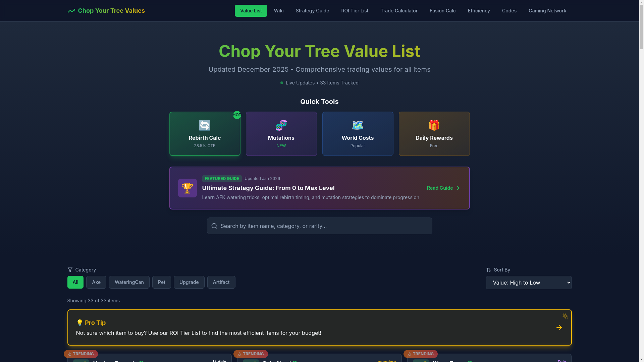644x362 pixels.
Task: Click the Mutations DNA icon
Action: 281,125
